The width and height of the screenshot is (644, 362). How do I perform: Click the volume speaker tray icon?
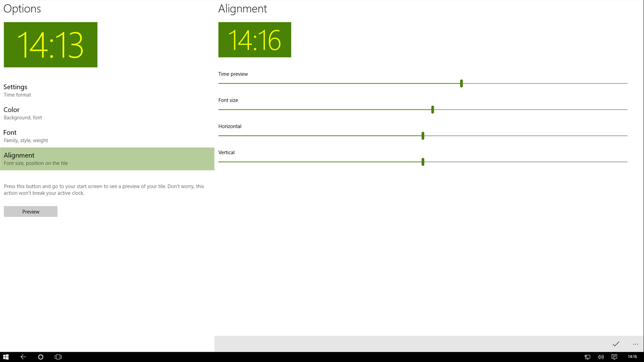click(601, 357)
